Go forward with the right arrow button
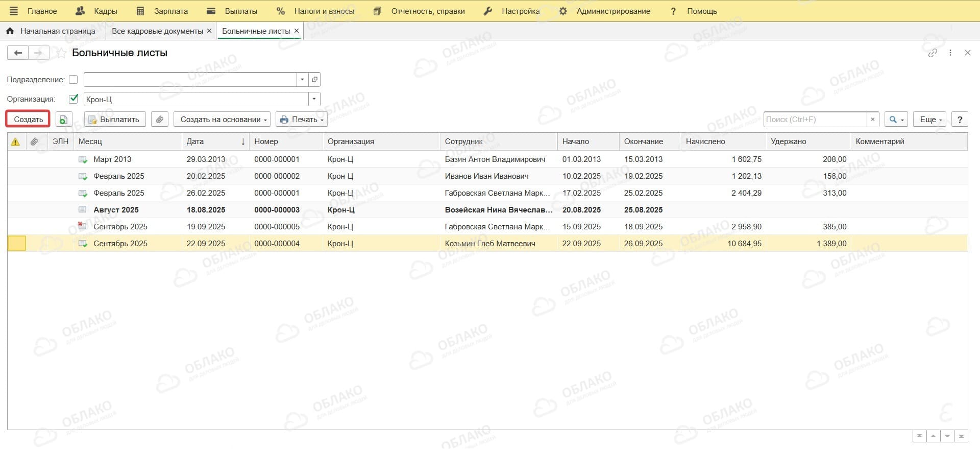Image resolution: width=980 pixels, height=449 pixels. pos(39,53)
